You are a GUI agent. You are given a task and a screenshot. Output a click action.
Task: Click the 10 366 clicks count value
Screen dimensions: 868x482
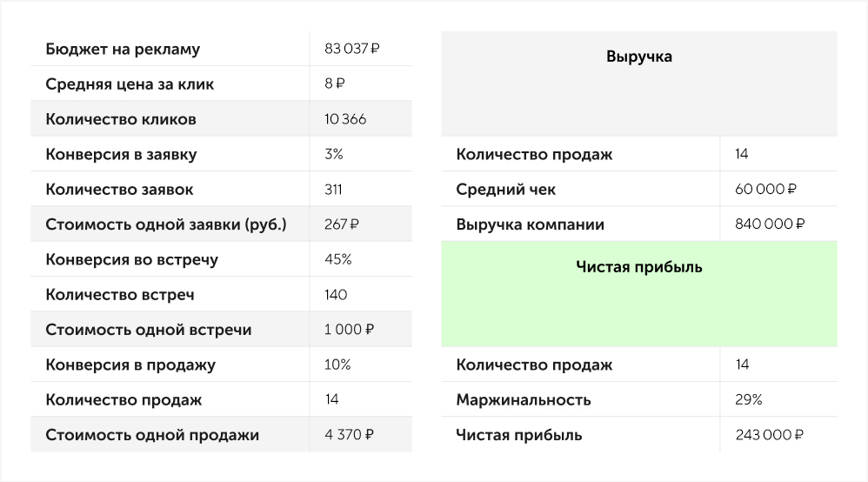click(345, 119)
